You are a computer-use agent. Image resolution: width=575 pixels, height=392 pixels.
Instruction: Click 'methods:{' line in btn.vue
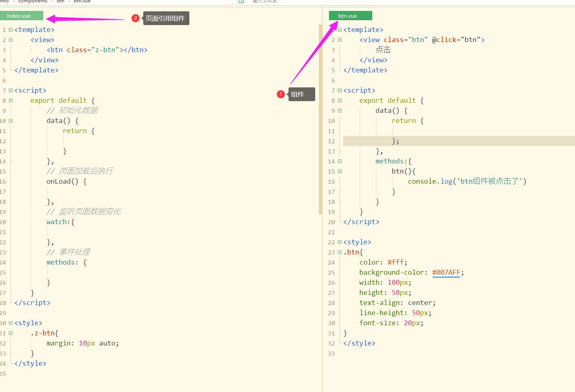click(x=393, y=161)
